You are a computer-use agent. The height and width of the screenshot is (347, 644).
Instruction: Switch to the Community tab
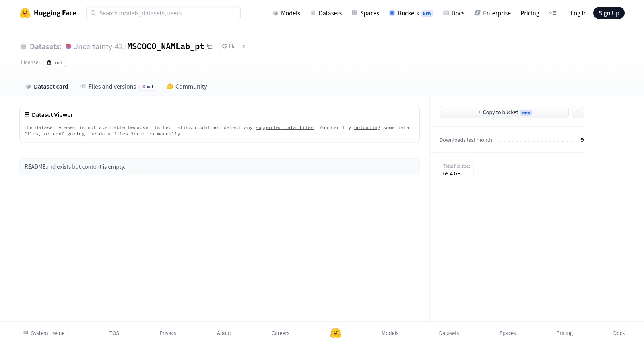pyautogui.click(x=187, y=87)
